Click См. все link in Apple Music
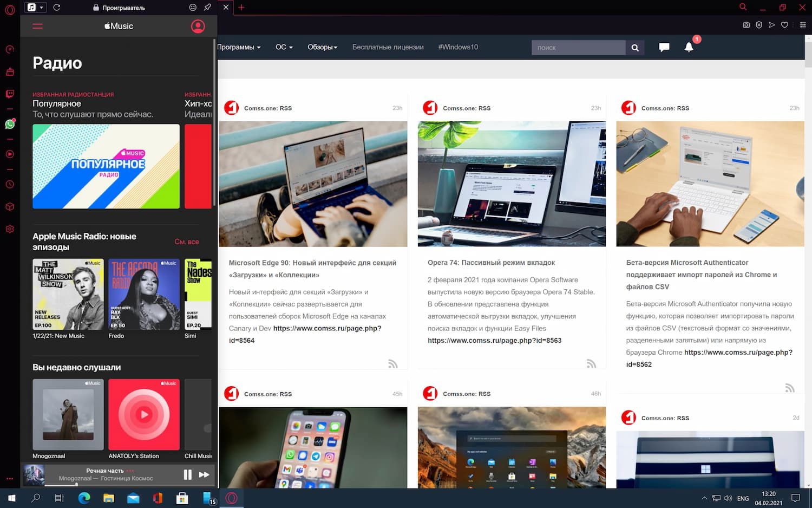 tap(187, 242)
